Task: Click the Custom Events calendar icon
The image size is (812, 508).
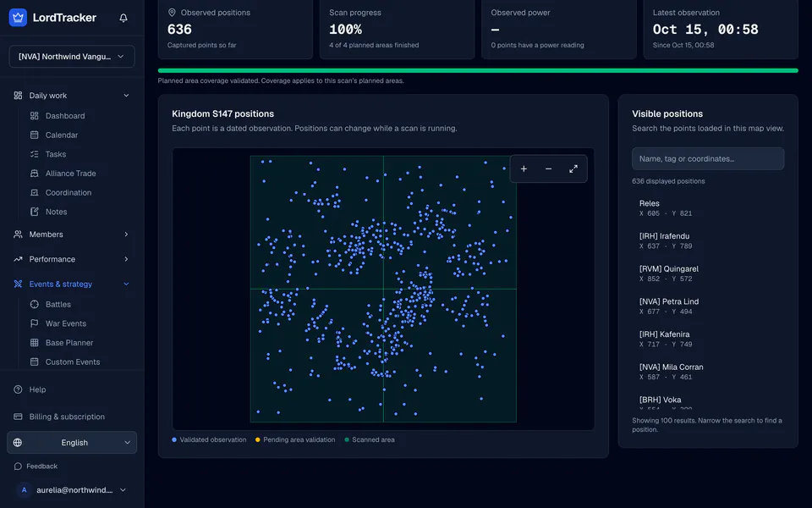Action: 34,362
